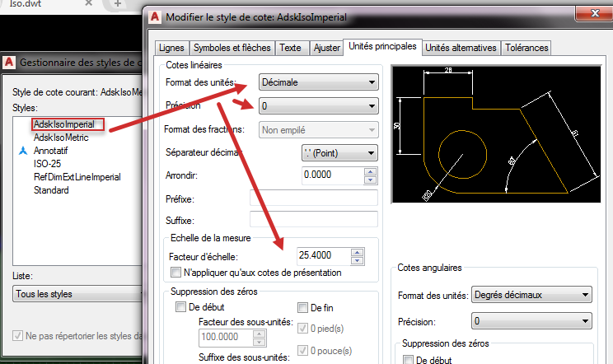
Task: Toggle the 0 pouce(s) checkbox
Action: click(302, 350)
